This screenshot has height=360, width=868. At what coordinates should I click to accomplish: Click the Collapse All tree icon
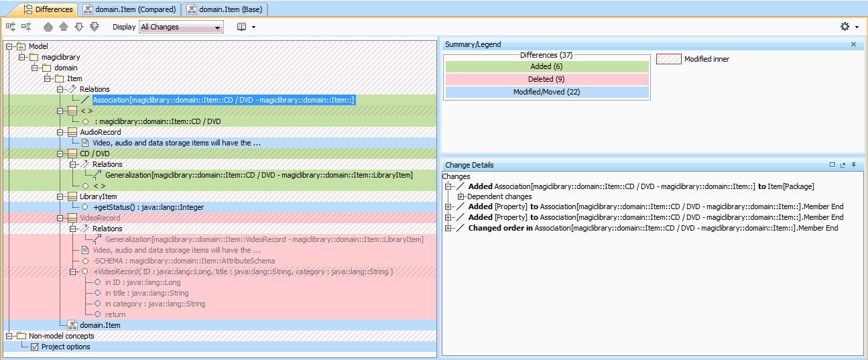[26, 27]
